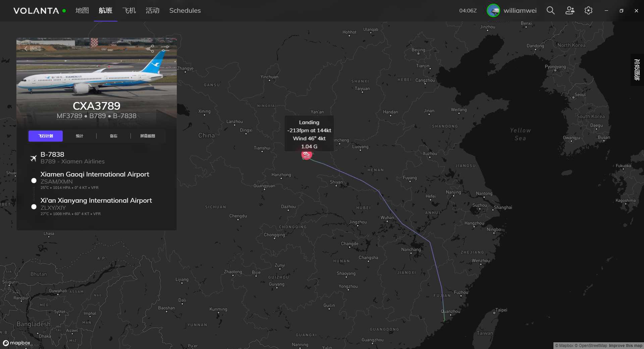The width and height of the screenshot is (644, 349).
Task: Click Xi'an Xianyang International Airport name
Action: tap(96, 200)
